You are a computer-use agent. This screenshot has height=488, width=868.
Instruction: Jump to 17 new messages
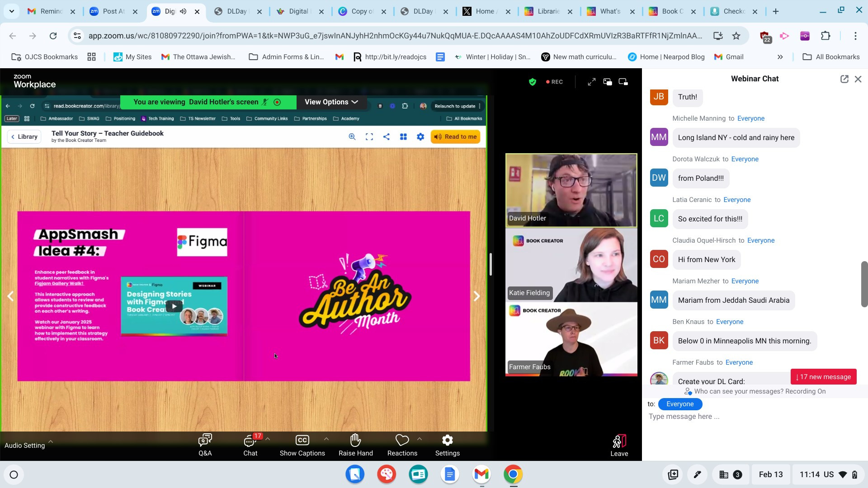[823, 377]
